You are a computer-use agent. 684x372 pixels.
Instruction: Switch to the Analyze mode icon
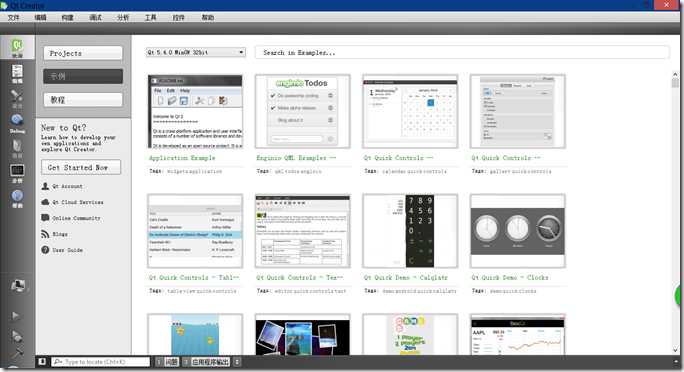17,174
